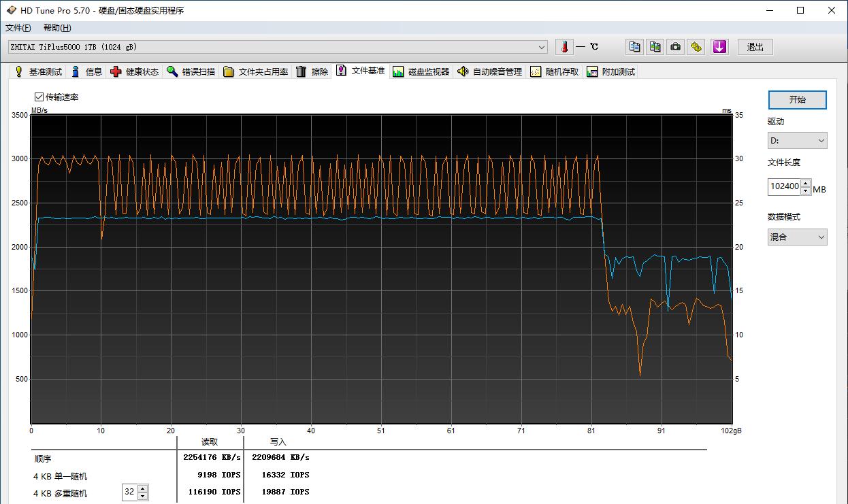
Task: Click the thermometer temperature icon
Action: (564, 47)
